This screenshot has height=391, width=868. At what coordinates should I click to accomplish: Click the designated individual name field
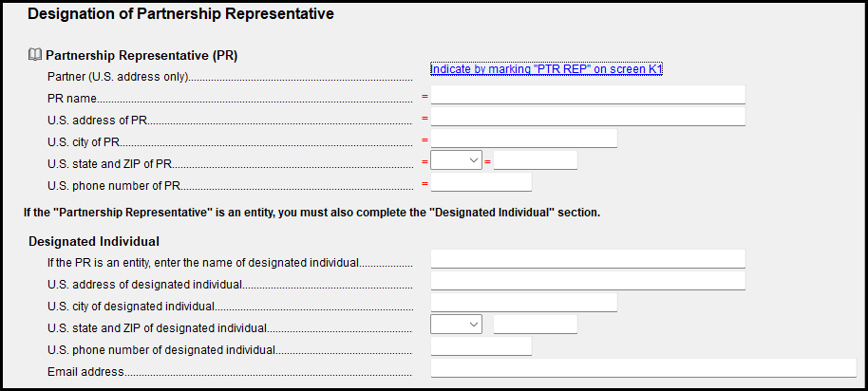(588, 259)
